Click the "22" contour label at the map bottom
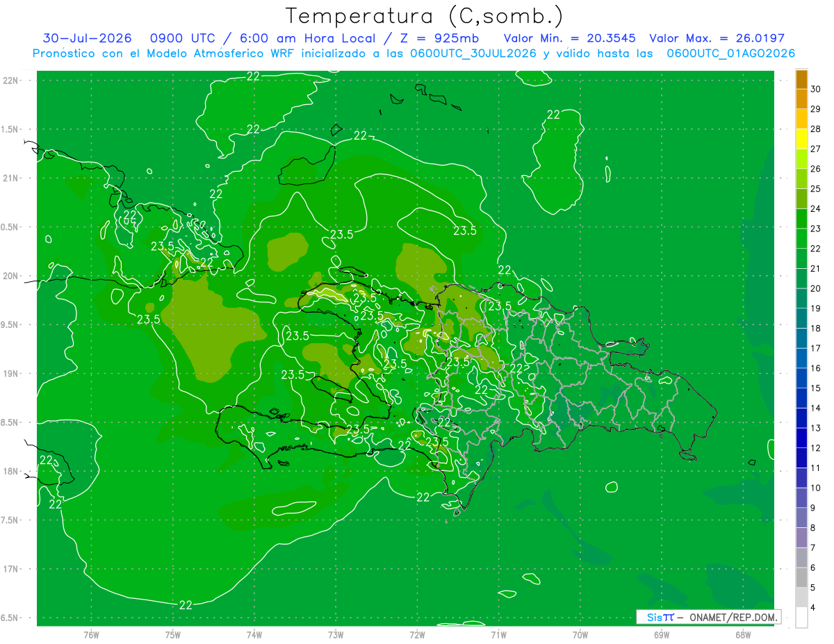 tap(186, 605)
